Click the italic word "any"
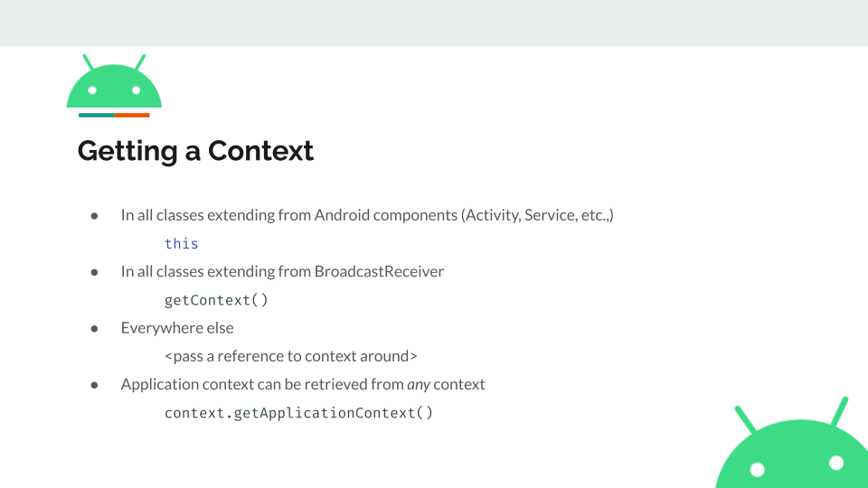Screen dimensions: 868x488 [x=419, y=385]
